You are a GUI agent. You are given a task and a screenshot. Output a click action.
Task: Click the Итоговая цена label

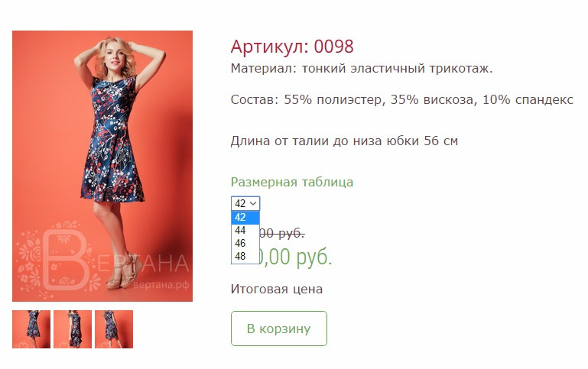pos(277,290)
